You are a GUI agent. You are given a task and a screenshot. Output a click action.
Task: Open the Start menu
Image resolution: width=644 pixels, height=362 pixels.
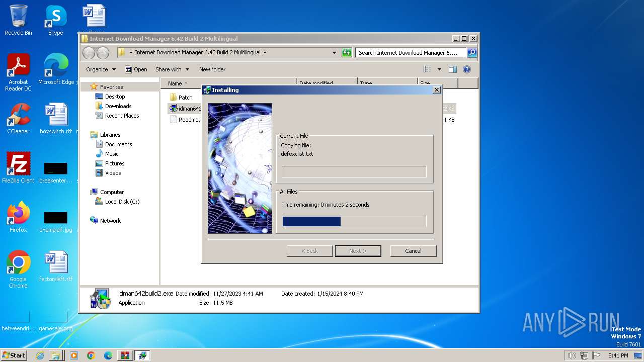coord(14,355)
